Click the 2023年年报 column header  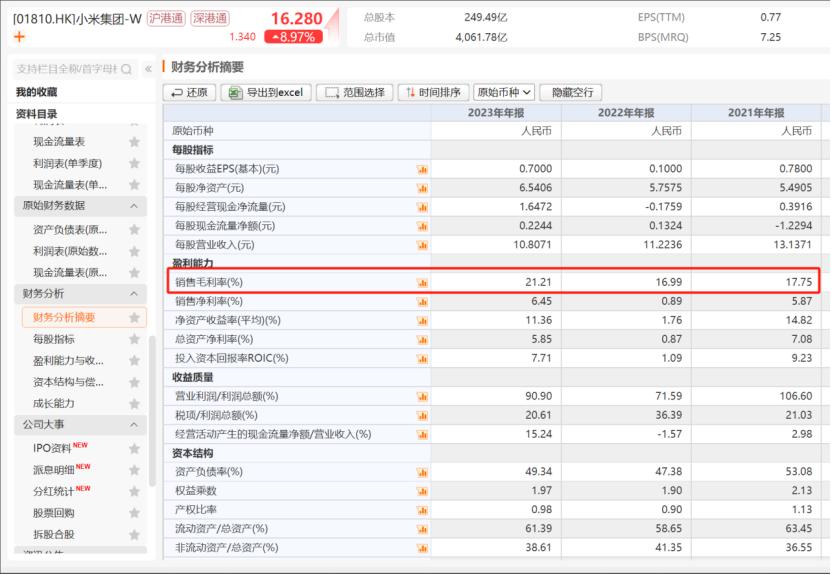[496, 113]
